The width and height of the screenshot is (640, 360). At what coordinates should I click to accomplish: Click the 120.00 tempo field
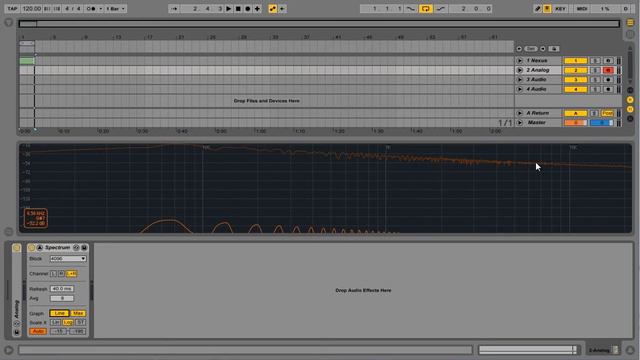pyautogui.click(x=31, y=9)
